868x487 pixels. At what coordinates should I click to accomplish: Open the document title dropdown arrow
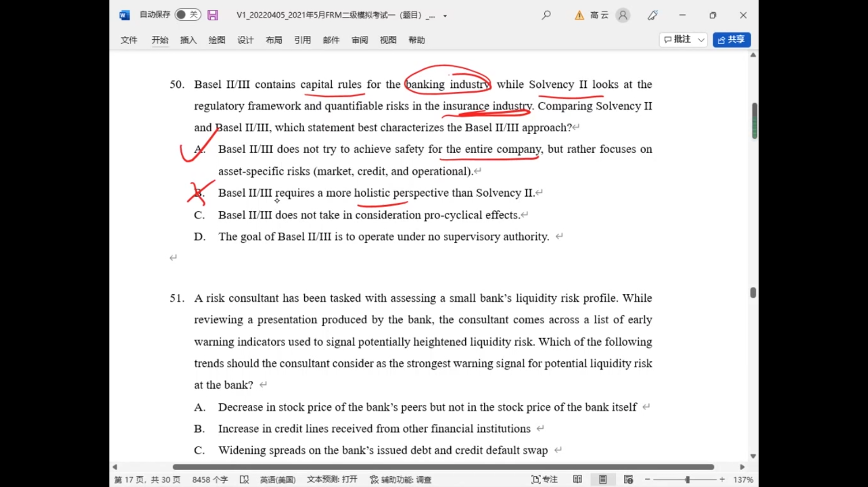pyautogui.click(x=445, y=16)
